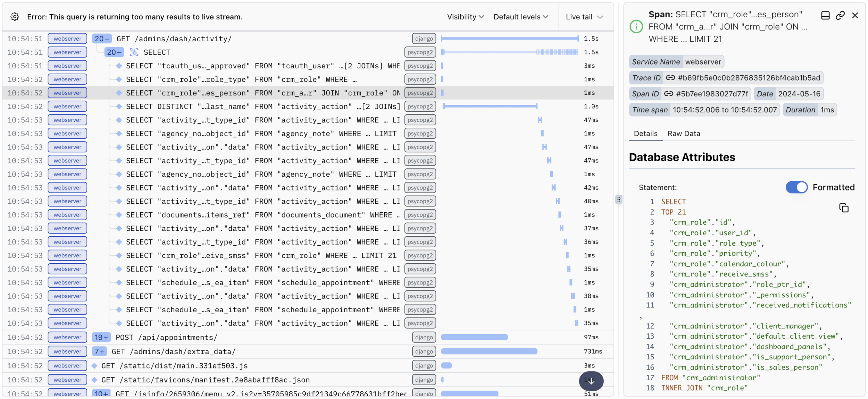Open the Visibility dropdown
The height and width of the screenshot is (399, 868).
point(465,17)
